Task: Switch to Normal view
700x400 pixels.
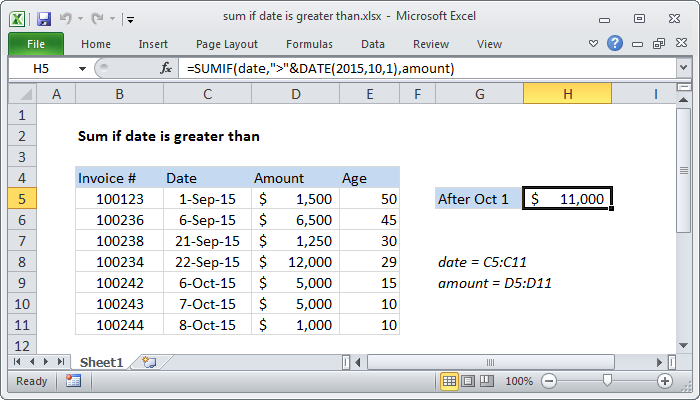Action: click(x=450, y=381)
